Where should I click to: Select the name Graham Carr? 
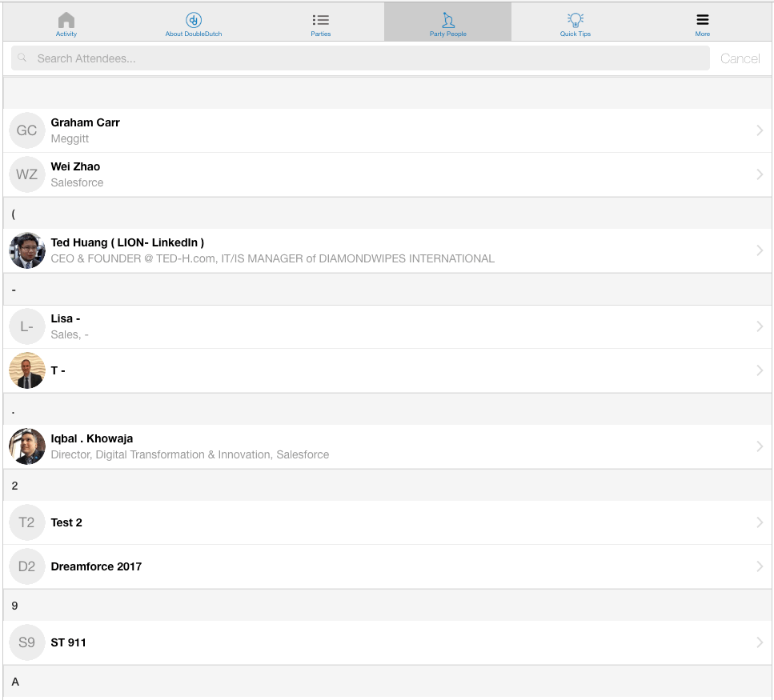85,122
